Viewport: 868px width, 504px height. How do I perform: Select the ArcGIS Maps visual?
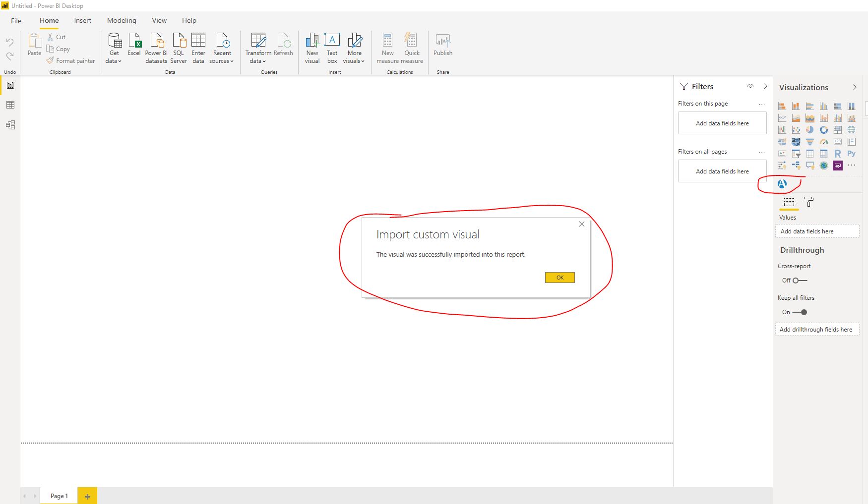click(x=824, y=166)
